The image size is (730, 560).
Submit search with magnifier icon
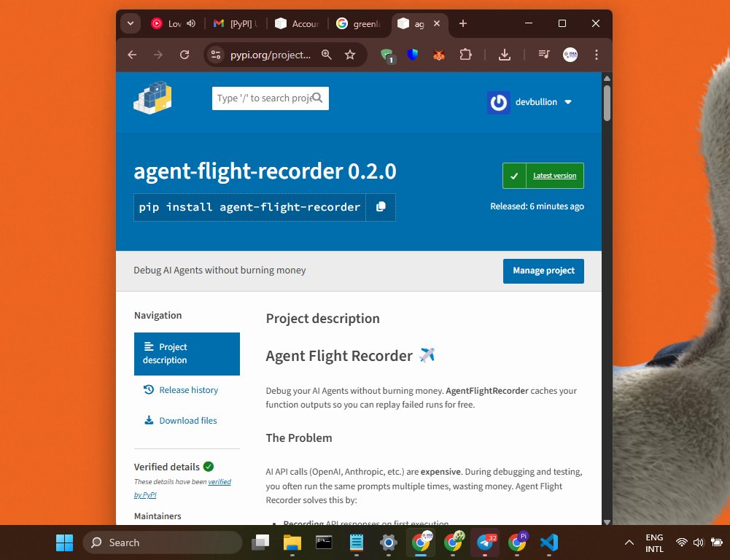(317, 98)
